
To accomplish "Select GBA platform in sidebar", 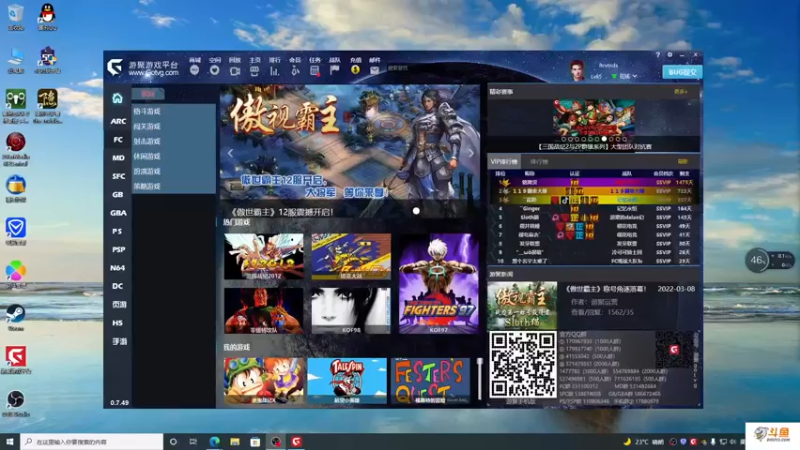I will [118, 213].
